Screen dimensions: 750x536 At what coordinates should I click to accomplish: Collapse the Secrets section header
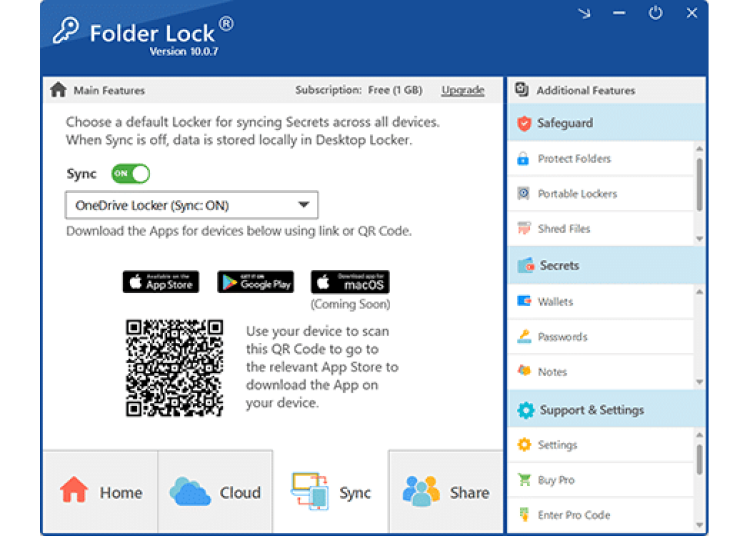point(605,266)
